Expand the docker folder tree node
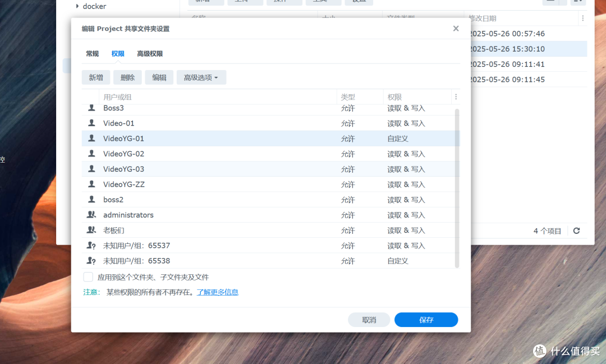The width and height of the screenshot is (606, 364). 77,6
